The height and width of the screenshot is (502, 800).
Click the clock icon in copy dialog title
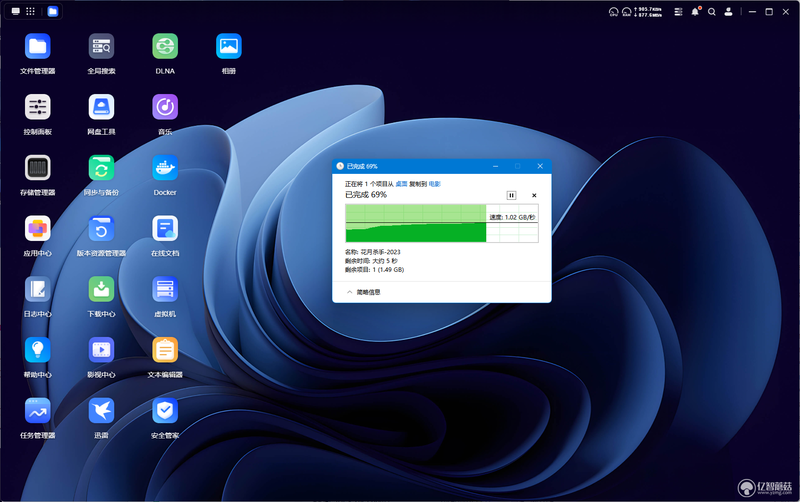340,166
